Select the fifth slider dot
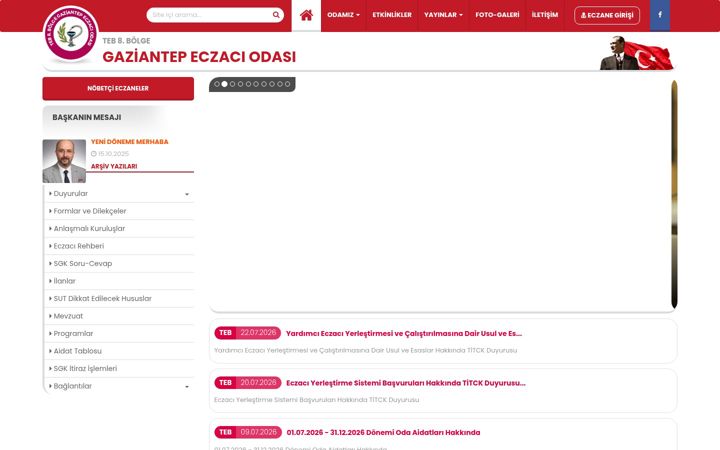This screenshot has width=720, height=450. point(248,84)
